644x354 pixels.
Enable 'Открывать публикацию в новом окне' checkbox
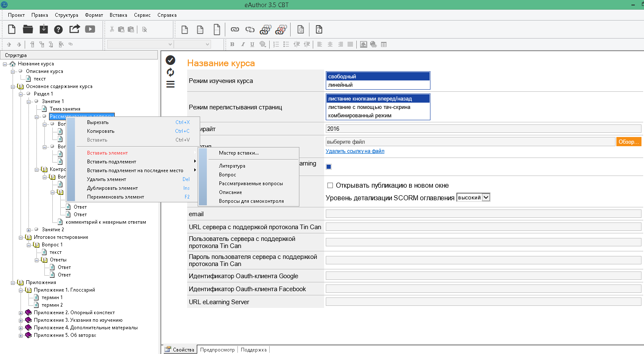tap(330, 186)
